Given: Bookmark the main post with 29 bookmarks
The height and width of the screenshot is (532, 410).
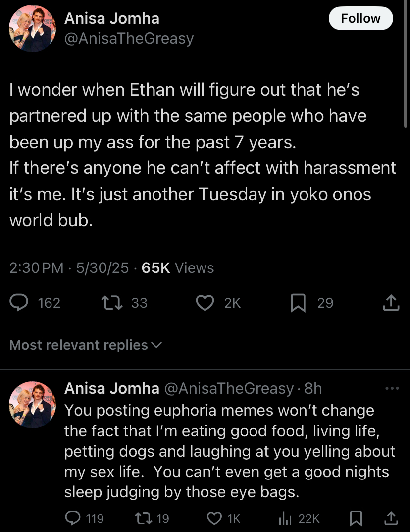Looking at the screenshot, I should (x=298, y=303).
